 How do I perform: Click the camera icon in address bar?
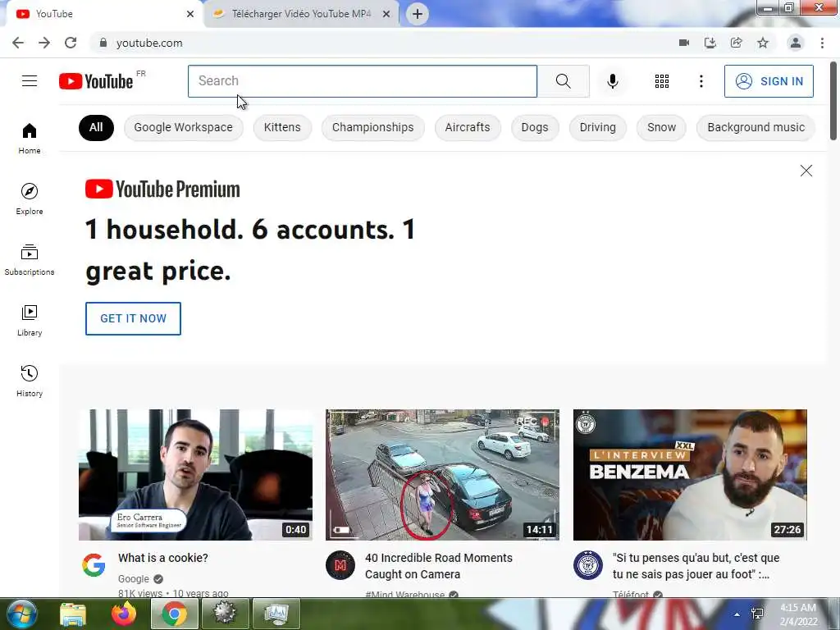tap(683, 43)
